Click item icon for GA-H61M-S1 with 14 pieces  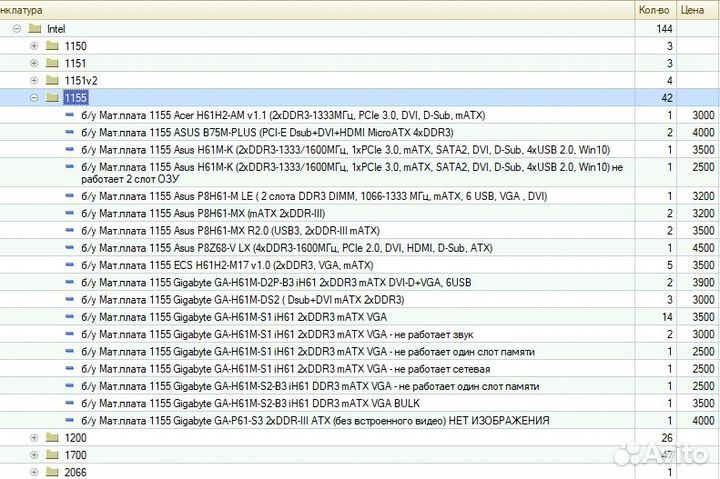click(x=70, y=316)
